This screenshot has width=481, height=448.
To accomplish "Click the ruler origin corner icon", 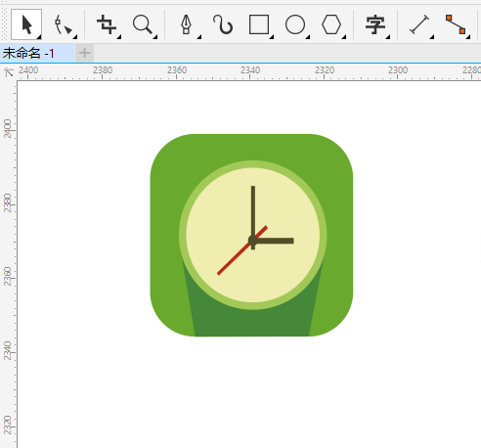I will pos(9,71).
